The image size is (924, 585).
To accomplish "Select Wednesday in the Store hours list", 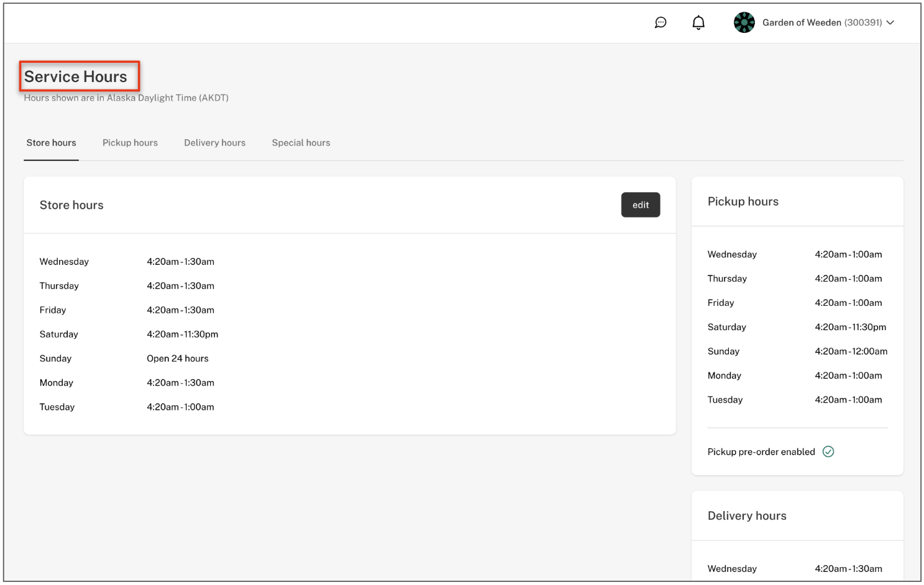I will (64, 262).
